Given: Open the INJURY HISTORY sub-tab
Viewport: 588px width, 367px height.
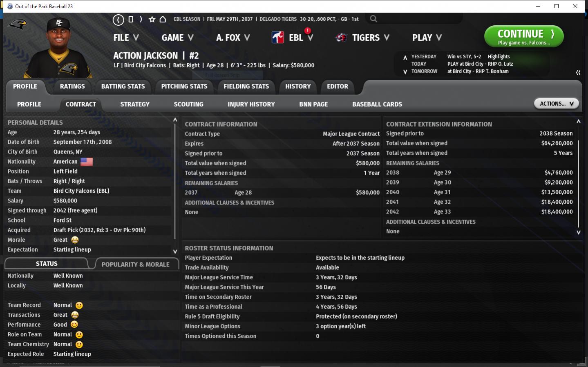Looking at the screenshot, I should click(x=251, y=104).
